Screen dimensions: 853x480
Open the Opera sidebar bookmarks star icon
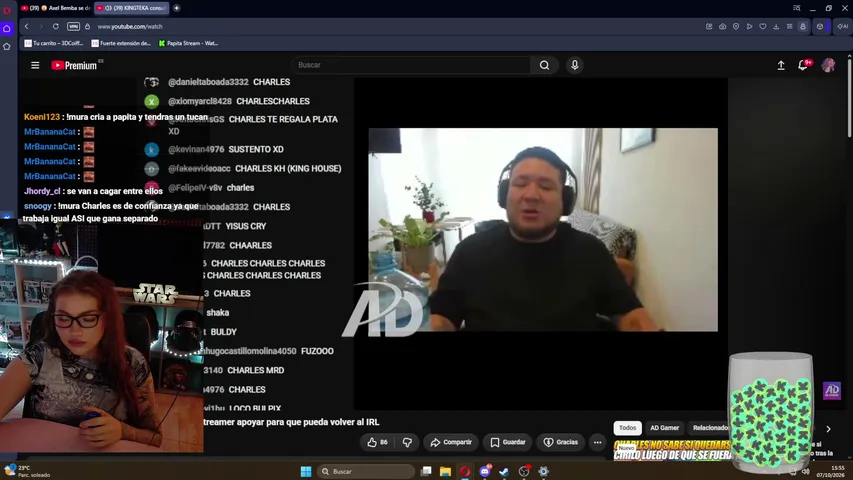pos(7,47)
